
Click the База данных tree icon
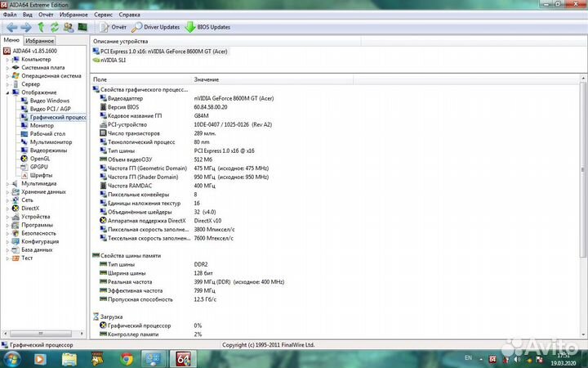click(x=16, y=249)
